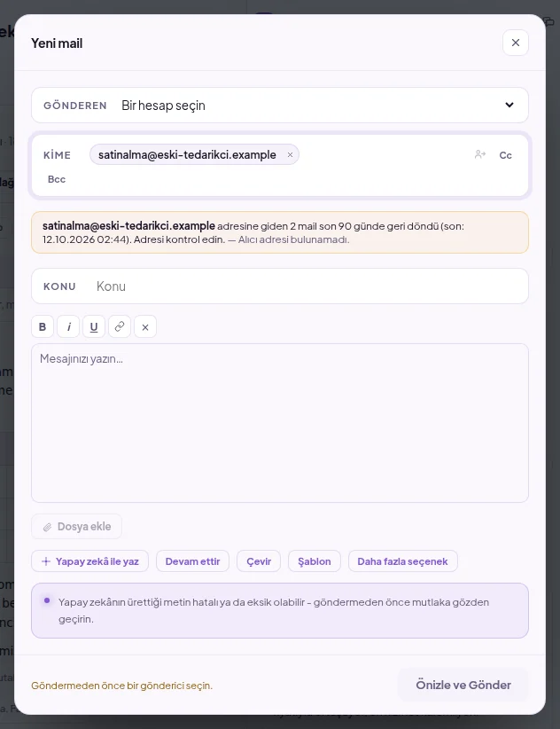Click Devam ettir button
The width and height of the screenshot is (560, 729).
[192, 561]
